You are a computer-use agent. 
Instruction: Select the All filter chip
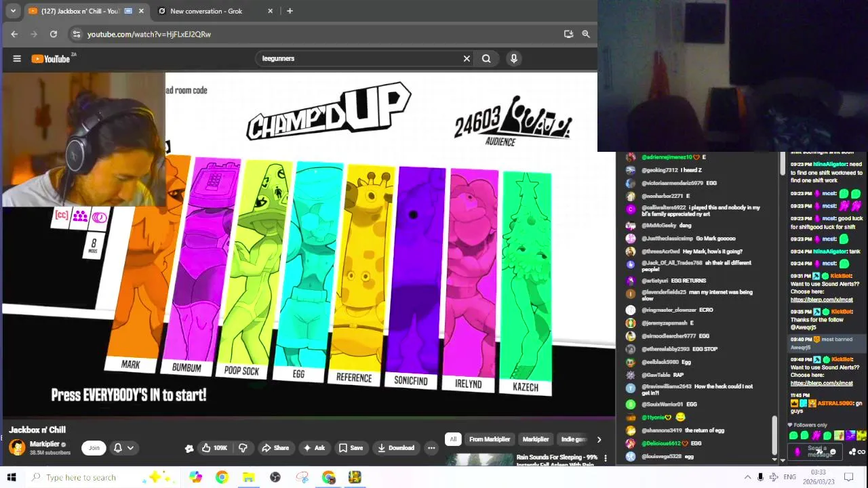pyautogui.click(x=453, y=439)
